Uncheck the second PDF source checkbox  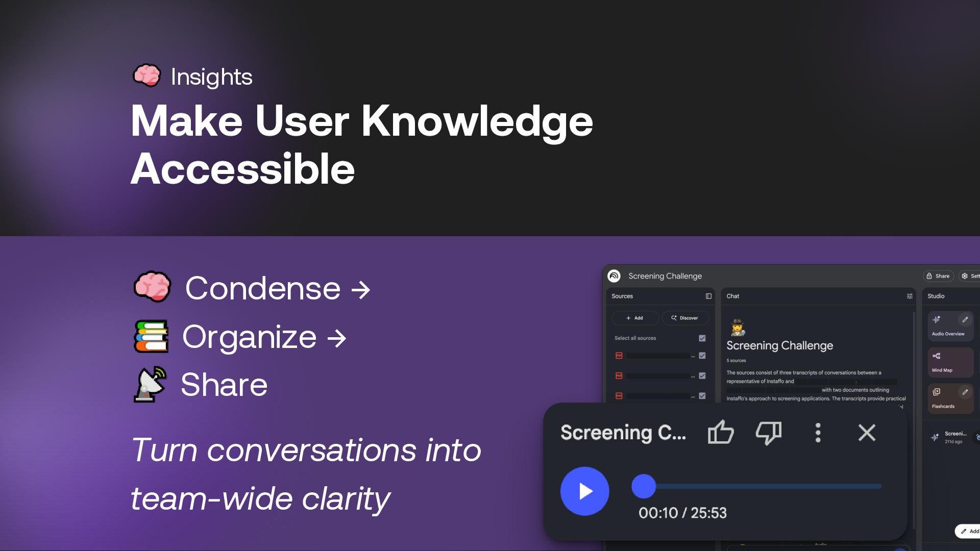702,375
